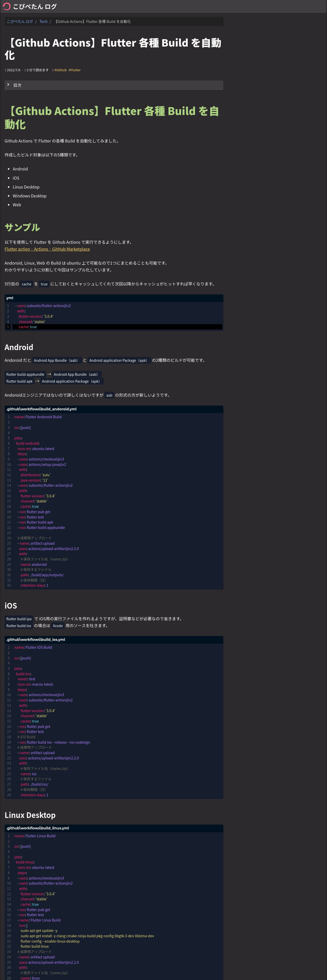Click 'Linux Desktop' bullet list item

click(x=26, y=187)
